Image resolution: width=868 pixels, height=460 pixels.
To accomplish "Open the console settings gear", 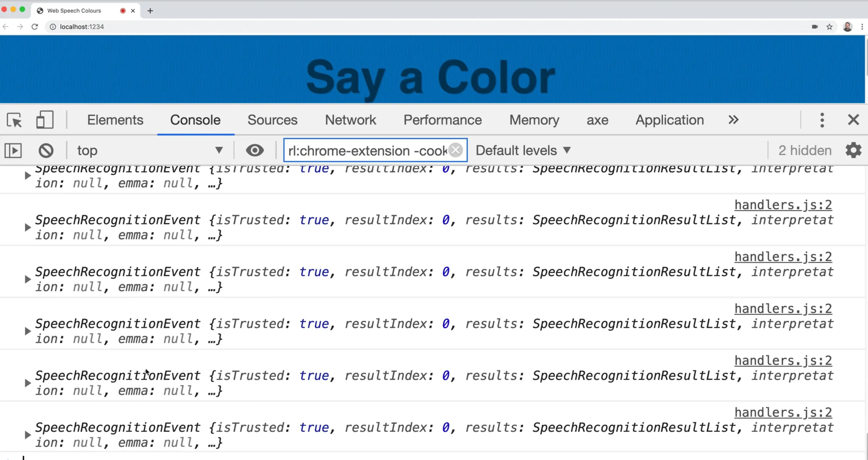I will click(853, 150).
